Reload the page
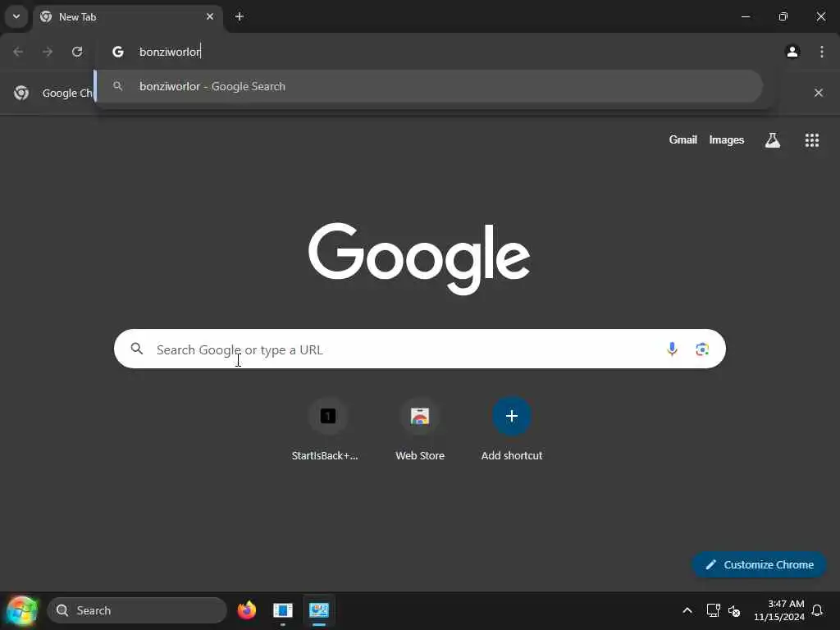This screenshot has width=840, height=630. coord(77,52)
